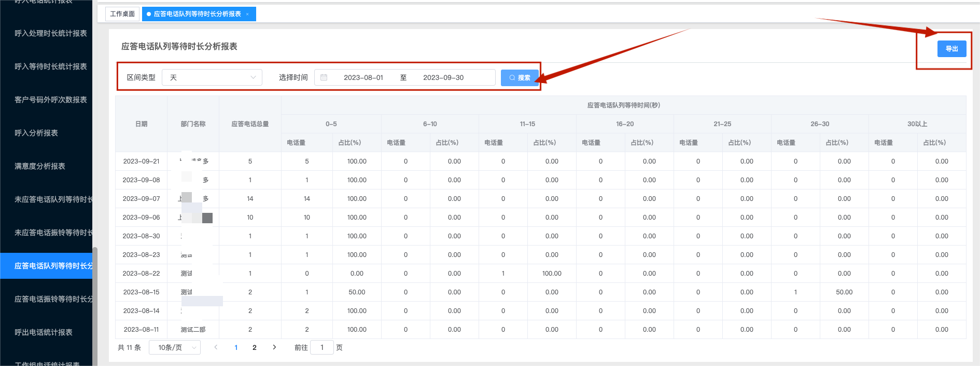
Task: Click the 0-5 column group header
Action: (x=331, y=124)
